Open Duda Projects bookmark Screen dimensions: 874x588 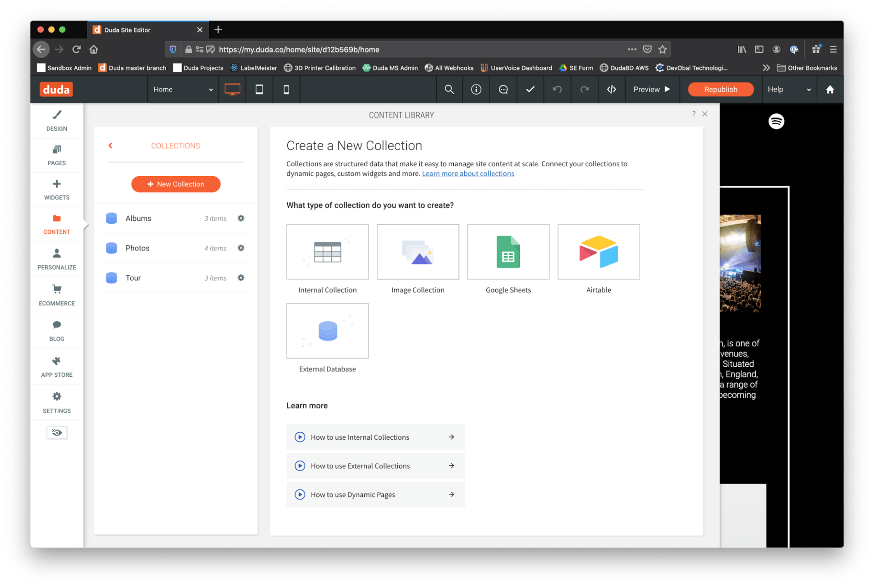(x=198, y=68)
